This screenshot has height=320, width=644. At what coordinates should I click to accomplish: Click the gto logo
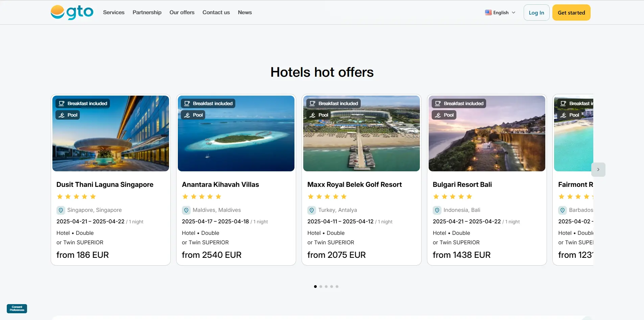click(x=71, y=12)
